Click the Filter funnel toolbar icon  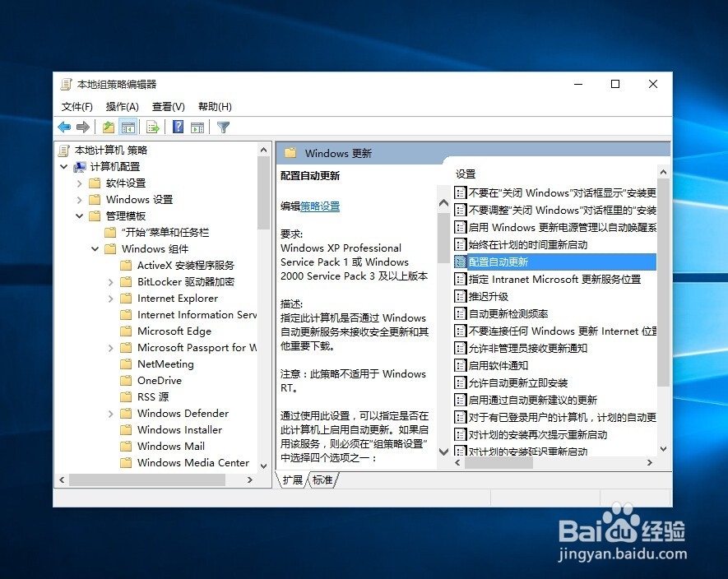tap(223, 127)
